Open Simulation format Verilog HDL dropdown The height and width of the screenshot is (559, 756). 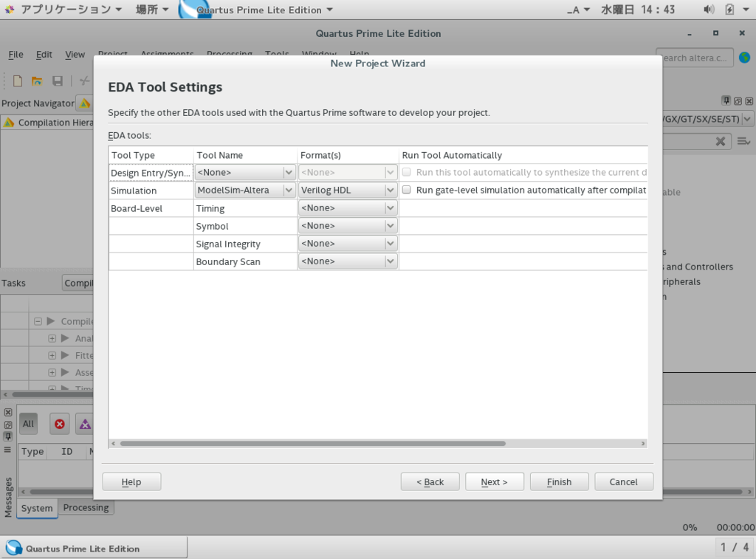coord(347,190)
